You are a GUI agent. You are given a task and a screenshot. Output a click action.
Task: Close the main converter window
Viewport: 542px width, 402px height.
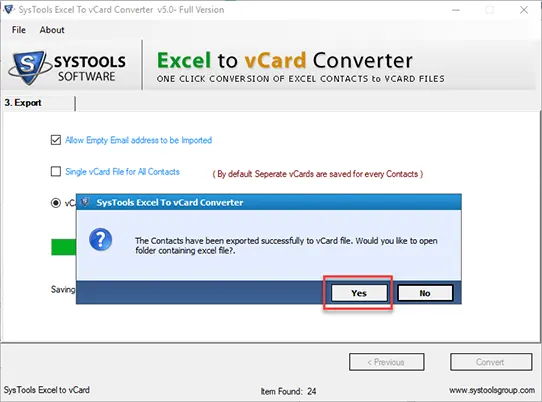tap(524, 10)
